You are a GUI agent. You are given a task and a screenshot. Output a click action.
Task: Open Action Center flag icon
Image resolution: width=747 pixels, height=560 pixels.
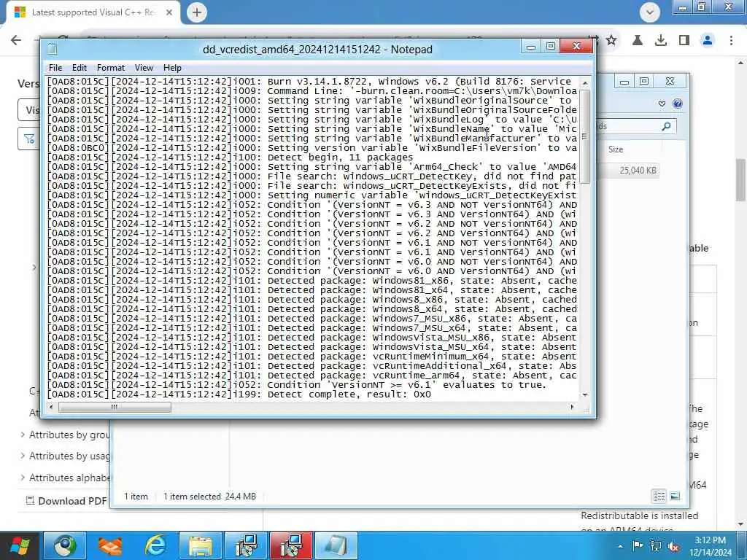(638, 545)
